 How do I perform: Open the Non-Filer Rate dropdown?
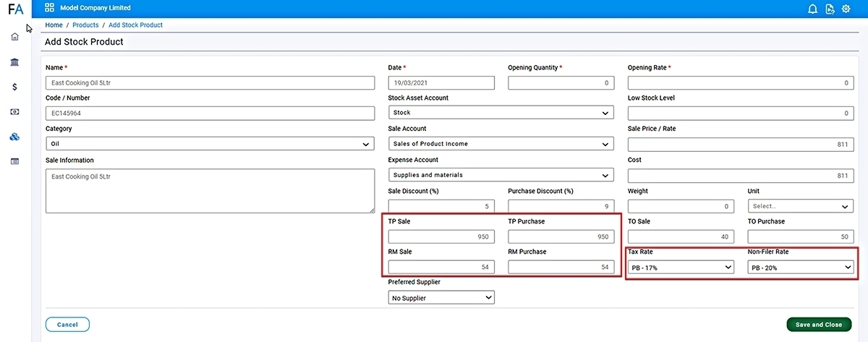click(x=800, y=268)
